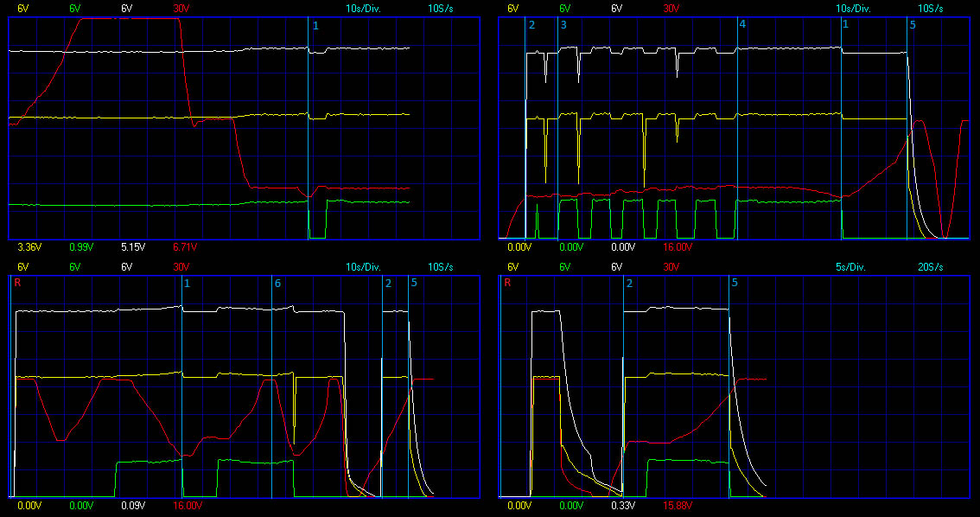The image size is (980, 517).
Task: Click marker 2 next to marker 3
Action: [531, 25]
